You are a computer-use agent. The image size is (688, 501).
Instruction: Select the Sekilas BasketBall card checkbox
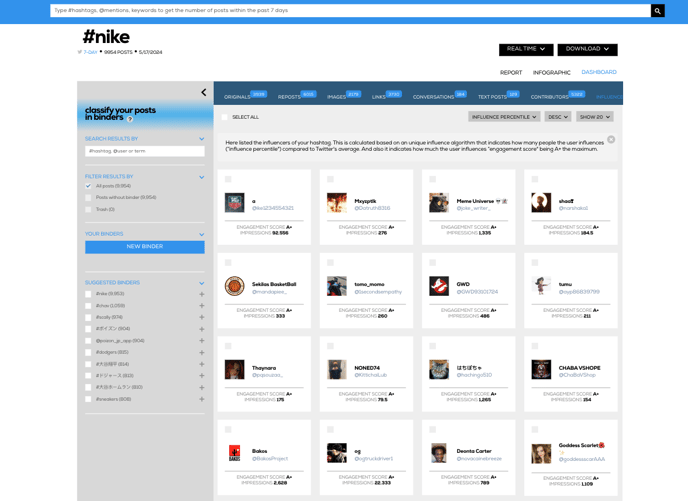click(x=228, y=262)
